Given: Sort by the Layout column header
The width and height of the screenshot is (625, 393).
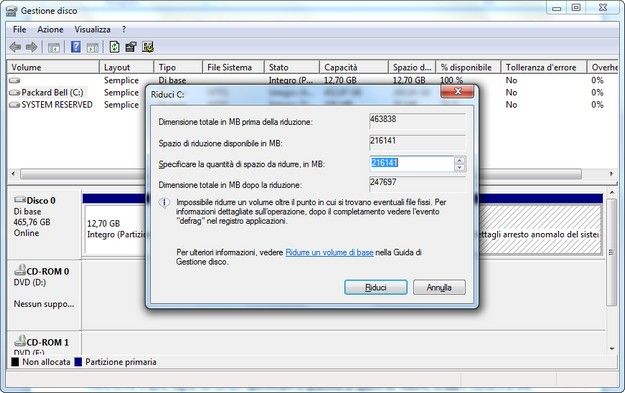Looking at the screenshot, I should (x=126, y=67).
